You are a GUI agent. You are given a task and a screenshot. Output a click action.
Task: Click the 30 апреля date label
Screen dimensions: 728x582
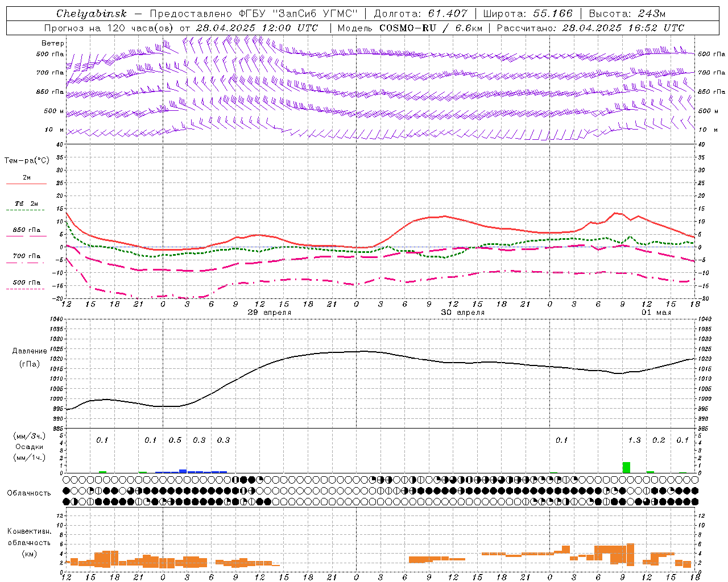(463, 313)
